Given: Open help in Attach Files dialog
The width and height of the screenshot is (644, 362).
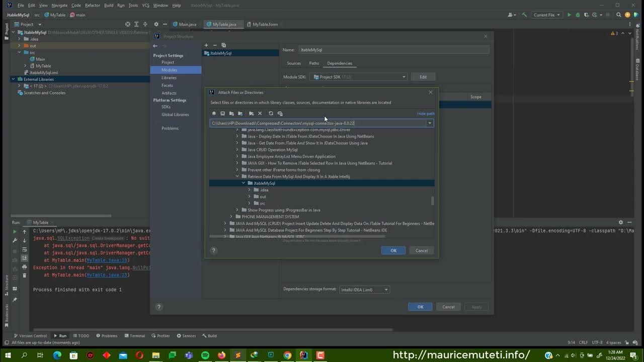Looking at the screenshot, I should tap(213, 250).
